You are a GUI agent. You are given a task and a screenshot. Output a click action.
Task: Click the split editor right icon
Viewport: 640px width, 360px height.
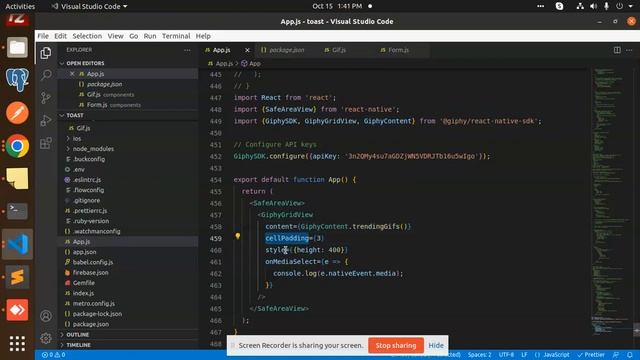click(x=617, y=50)
